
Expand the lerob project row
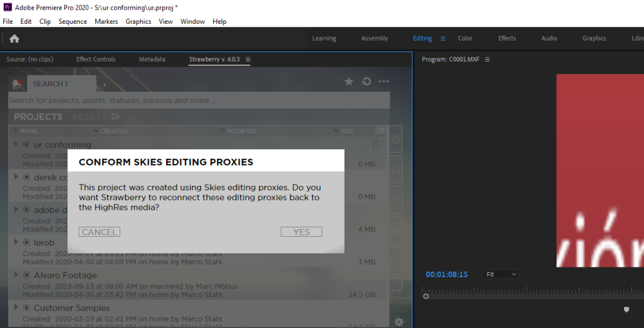click(x=17, y=242)
